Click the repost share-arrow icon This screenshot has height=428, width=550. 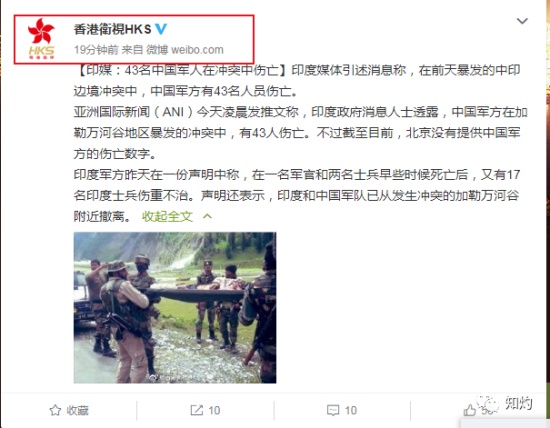pos(196,410)
